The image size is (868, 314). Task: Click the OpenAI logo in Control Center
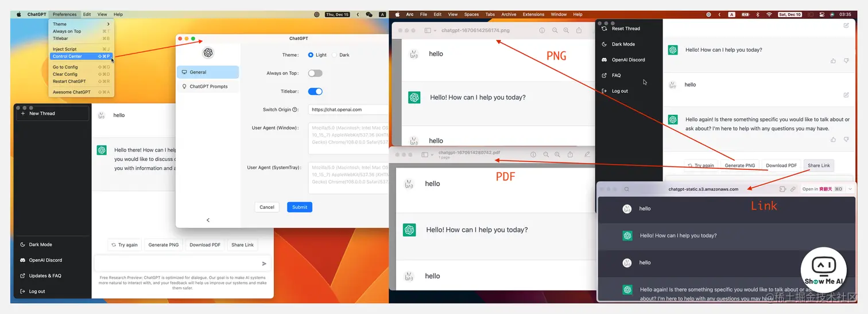coord(208,53)
